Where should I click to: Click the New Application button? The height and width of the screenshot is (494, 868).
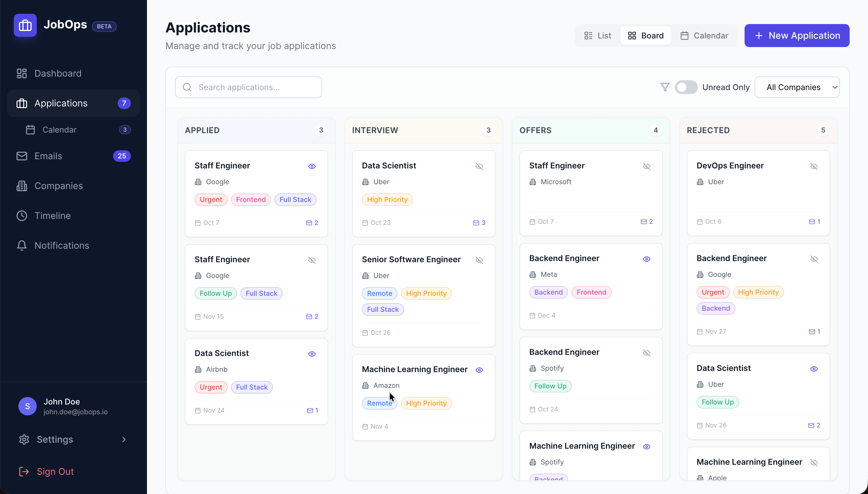click(796, 35)
